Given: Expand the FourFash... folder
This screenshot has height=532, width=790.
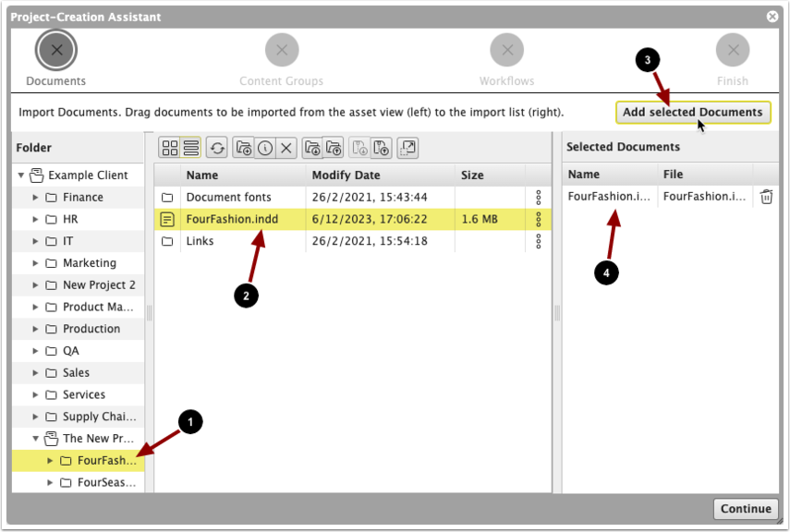Looking at the screenshot, I should click(50, 461).
